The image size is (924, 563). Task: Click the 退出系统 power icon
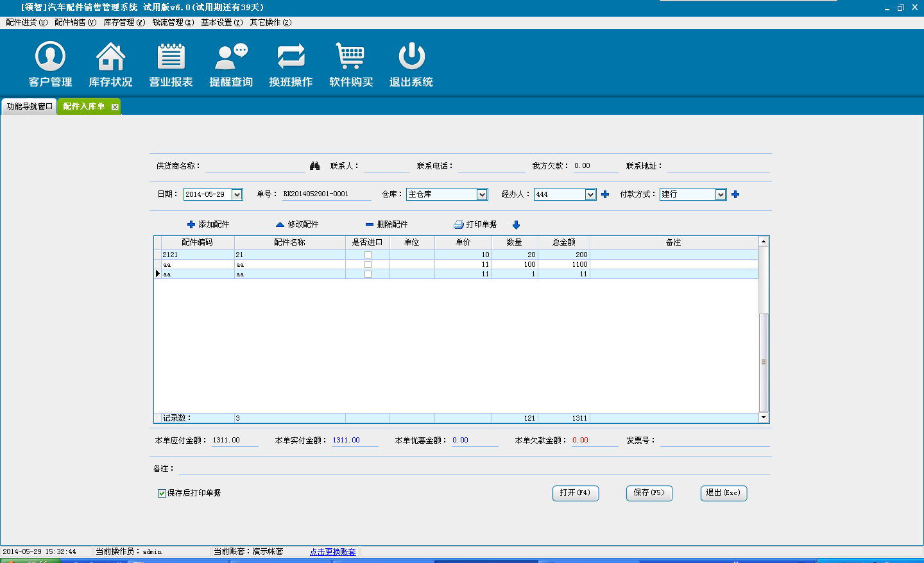tap(411, 56)
